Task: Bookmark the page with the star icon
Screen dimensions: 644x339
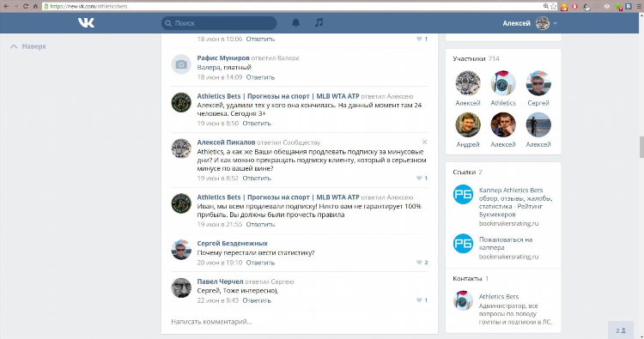Action: pos(554,6)
